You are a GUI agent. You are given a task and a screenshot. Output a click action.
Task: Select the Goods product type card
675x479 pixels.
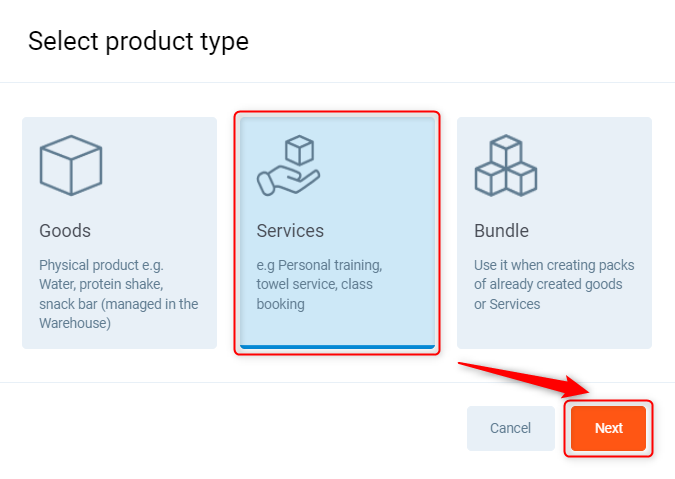[x=119, y=233]
